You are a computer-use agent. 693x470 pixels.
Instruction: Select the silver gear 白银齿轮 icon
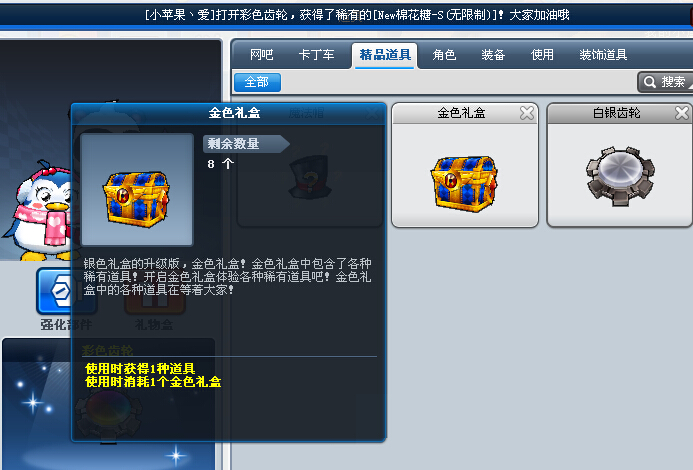620,176
